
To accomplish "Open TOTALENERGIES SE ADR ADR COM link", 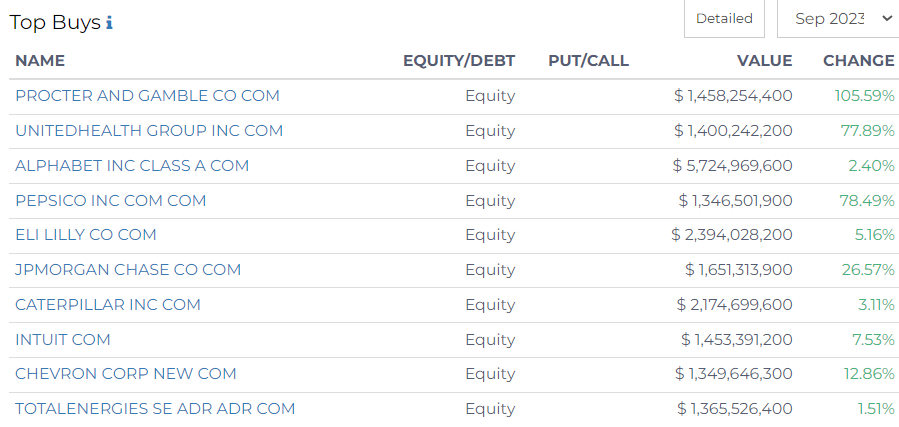I will [x=155, y=409].
